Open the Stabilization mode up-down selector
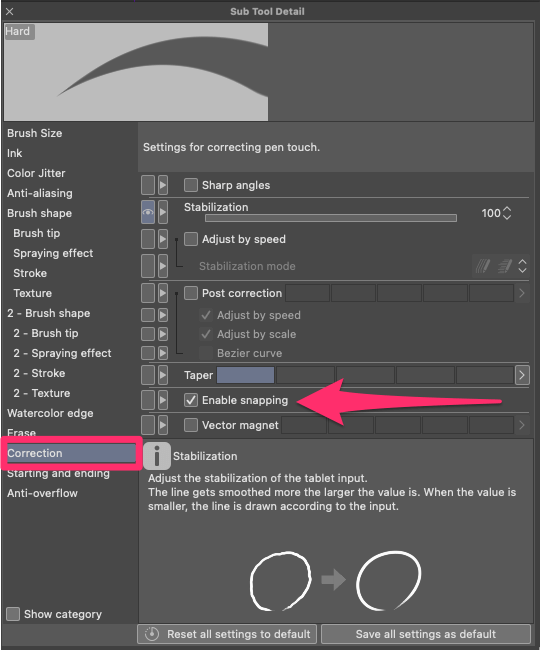The width and height of the screenshot is (540, 650). pyautogui.click(x=523, y=266)
